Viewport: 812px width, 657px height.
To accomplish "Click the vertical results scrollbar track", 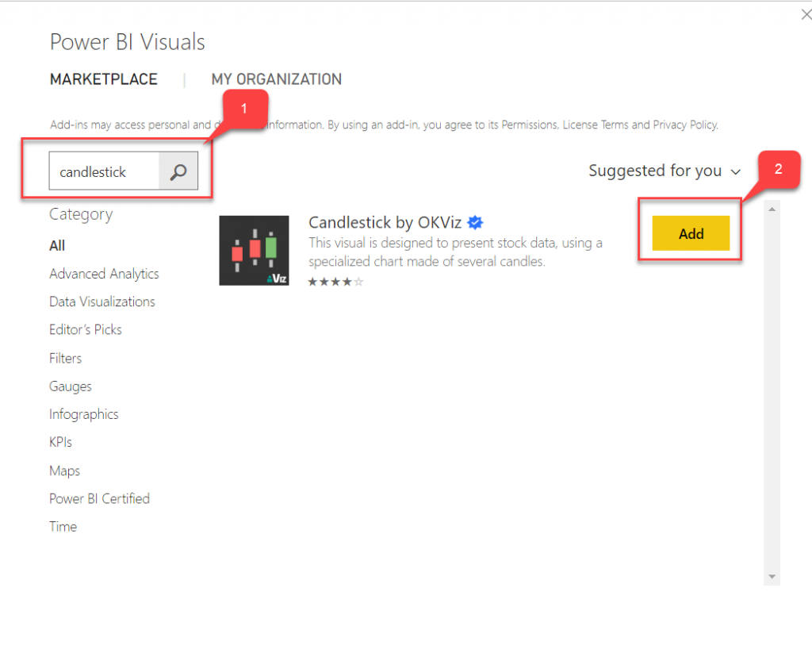I will click(x=772, y=393).
